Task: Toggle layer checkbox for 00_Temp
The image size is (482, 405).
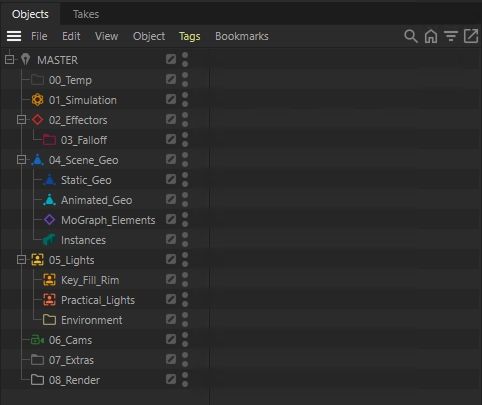Action: [x=171, y=79]
